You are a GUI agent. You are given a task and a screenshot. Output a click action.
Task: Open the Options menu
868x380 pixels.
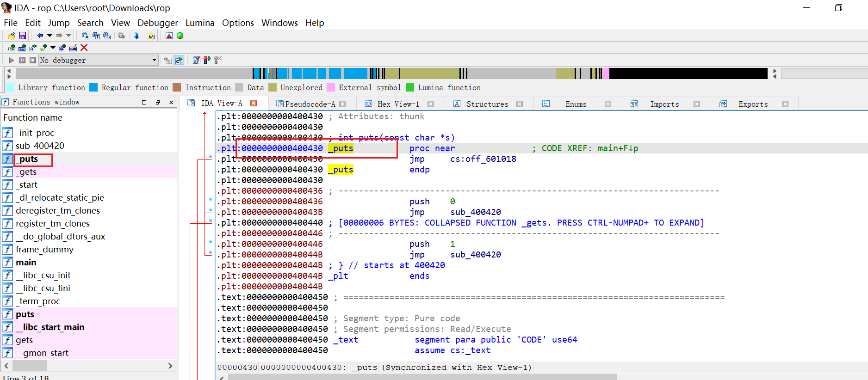pos(238,23)
